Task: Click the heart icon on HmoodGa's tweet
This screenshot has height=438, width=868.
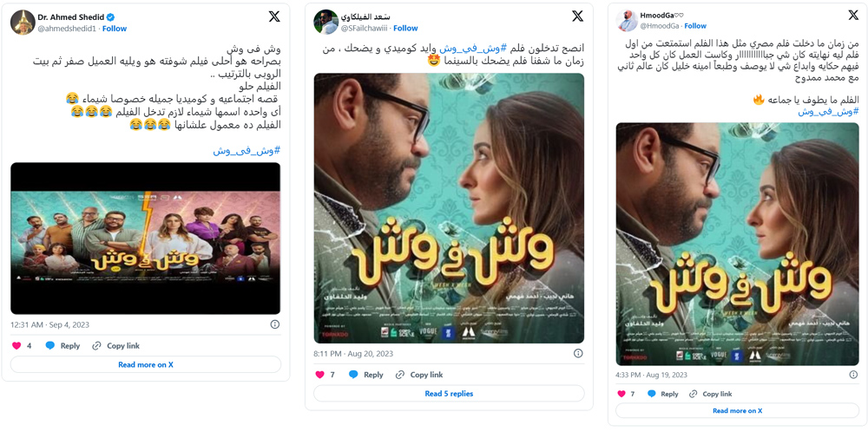Action: [621, 394]
